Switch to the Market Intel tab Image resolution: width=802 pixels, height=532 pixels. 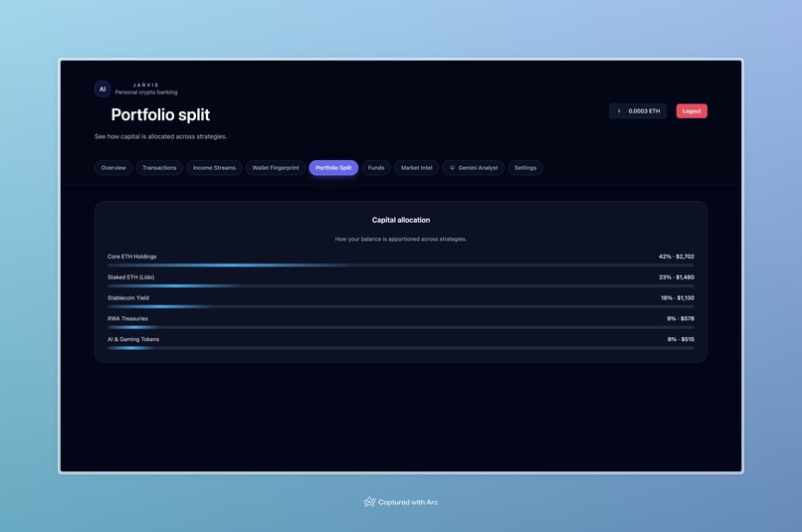(416, 168)
